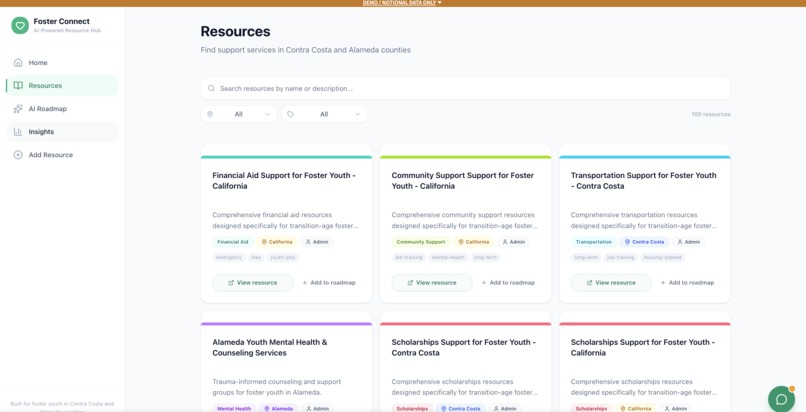Click the emergency tag on Financial Aid card

(x=229, y=257)
